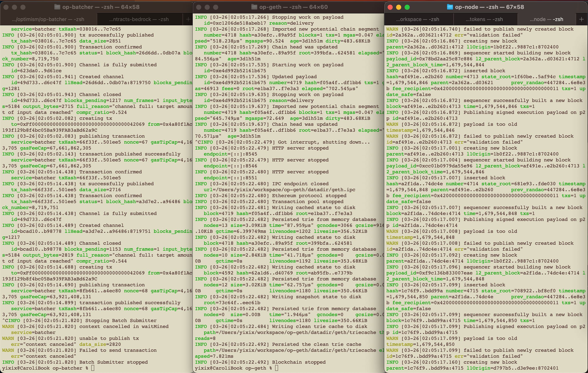
Task: Click block=af491e..e2b260:4713 in op-node
Action: click(423, 106)
